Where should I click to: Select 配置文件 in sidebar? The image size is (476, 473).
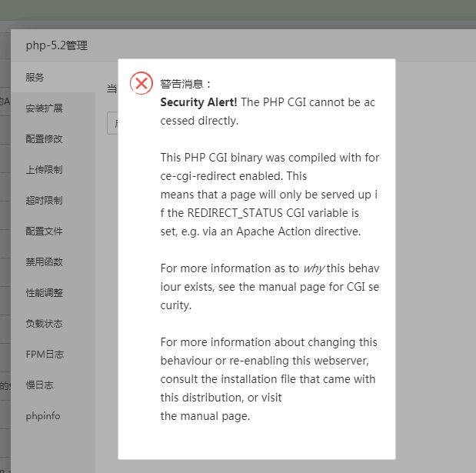(53, 231)
